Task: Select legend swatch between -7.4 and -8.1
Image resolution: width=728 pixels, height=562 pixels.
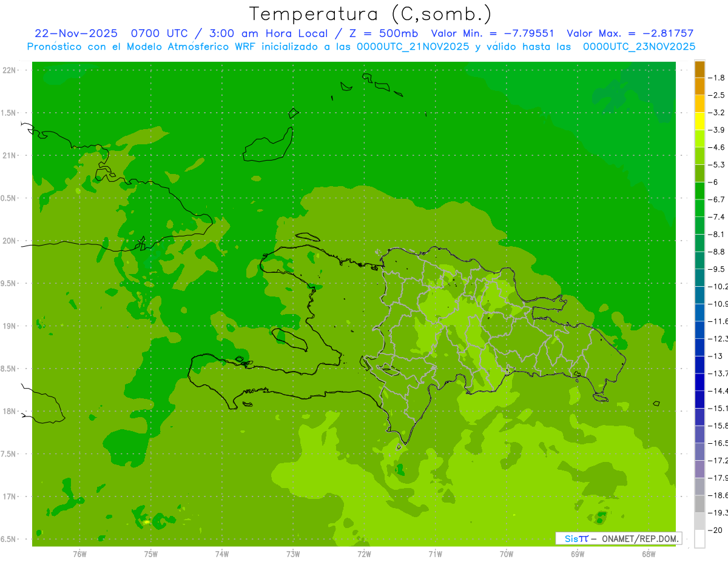Action: 699,226
